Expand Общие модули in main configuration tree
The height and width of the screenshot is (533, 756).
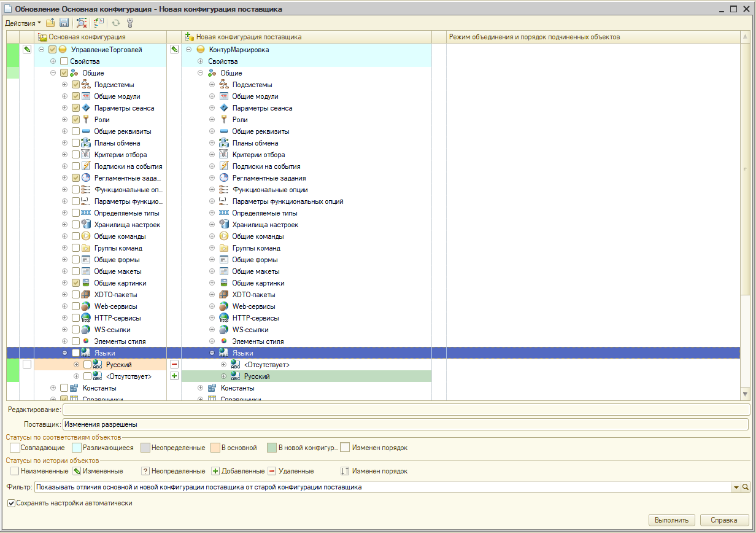pos(65,96)
